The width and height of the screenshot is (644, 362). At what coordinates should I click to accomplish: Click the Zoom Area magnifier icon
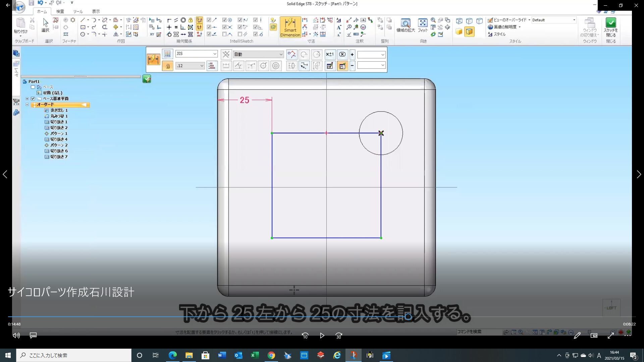click(405, 23)
